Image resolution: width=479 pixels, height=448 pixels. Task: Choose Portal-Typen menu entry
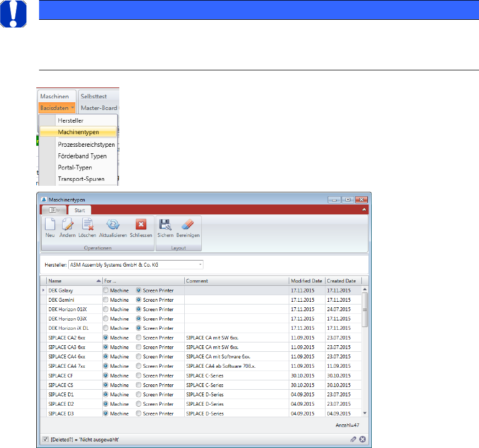coord(75,167)
